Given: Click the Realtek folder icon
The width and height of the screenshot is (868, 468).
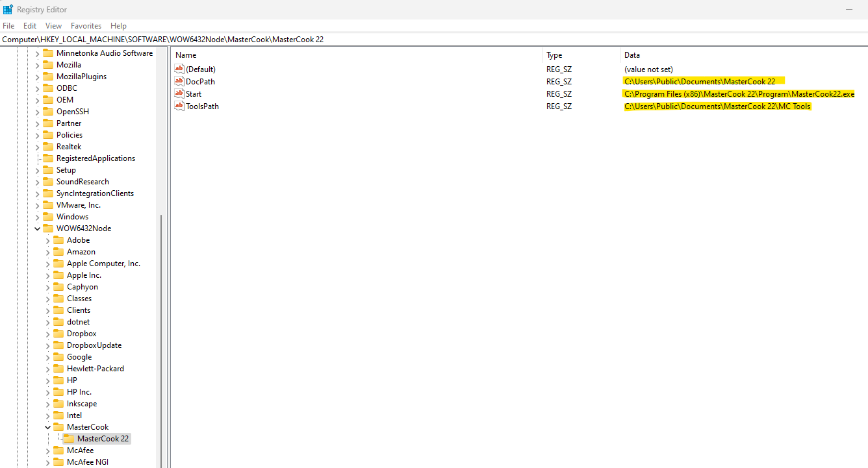Looking at the screenshot, I should [48, 147].
